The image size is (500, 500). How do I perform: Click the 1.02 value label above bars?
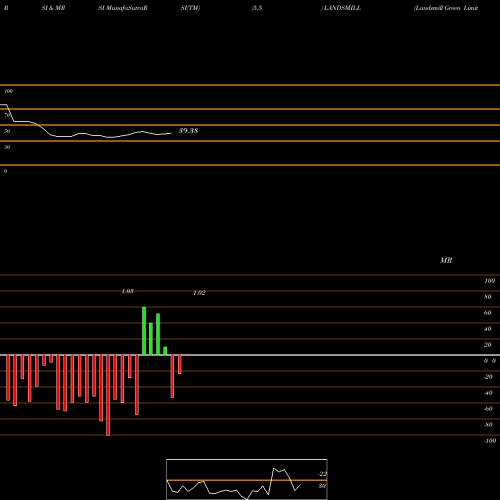tap(199, 293)
